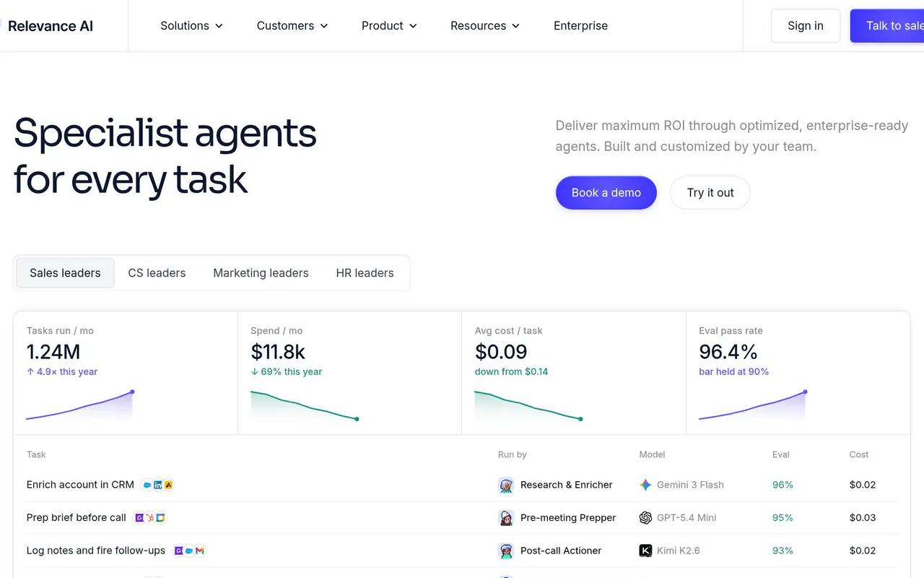Click the Avg cost / task trend chart

[528, 405]
